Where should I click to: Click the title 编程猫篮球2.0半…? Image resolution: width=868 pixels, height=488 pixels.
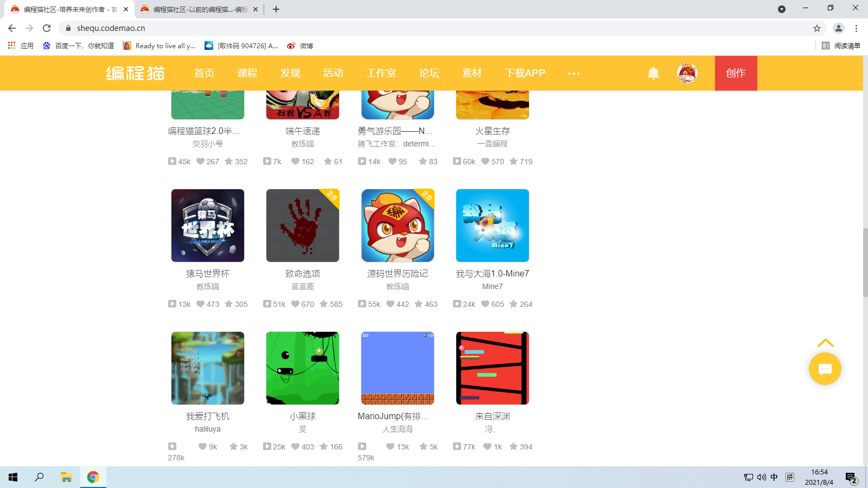pos(204,131)
